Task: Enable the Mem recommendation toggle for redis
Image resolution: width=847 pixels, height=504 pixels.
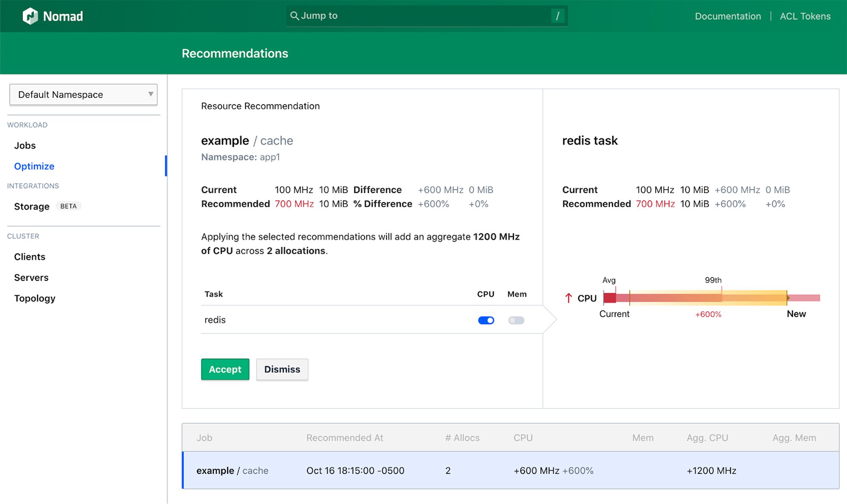Action: pos(516,320)
